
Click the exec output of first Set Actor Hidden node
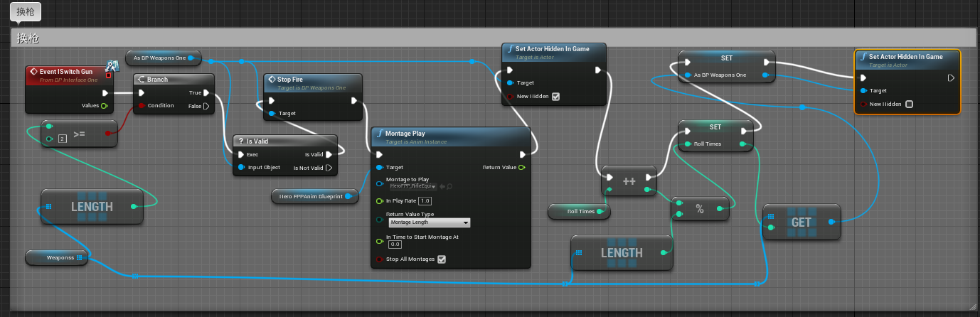click(598, 70)
